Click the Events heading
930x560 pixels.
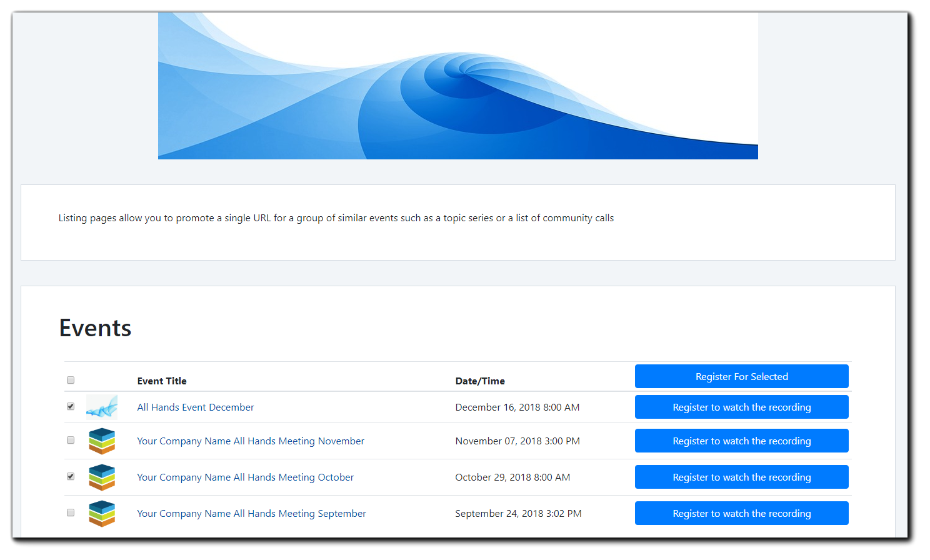click(95, 328)
